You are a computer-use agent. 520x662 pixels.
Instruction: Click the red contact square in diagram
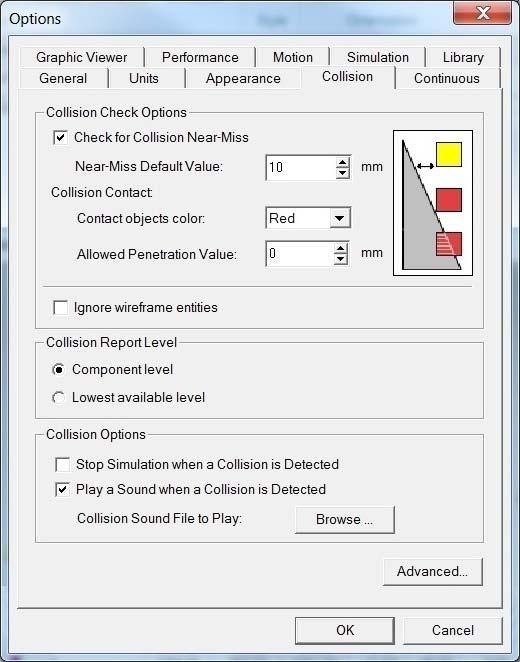click(449, 200)
